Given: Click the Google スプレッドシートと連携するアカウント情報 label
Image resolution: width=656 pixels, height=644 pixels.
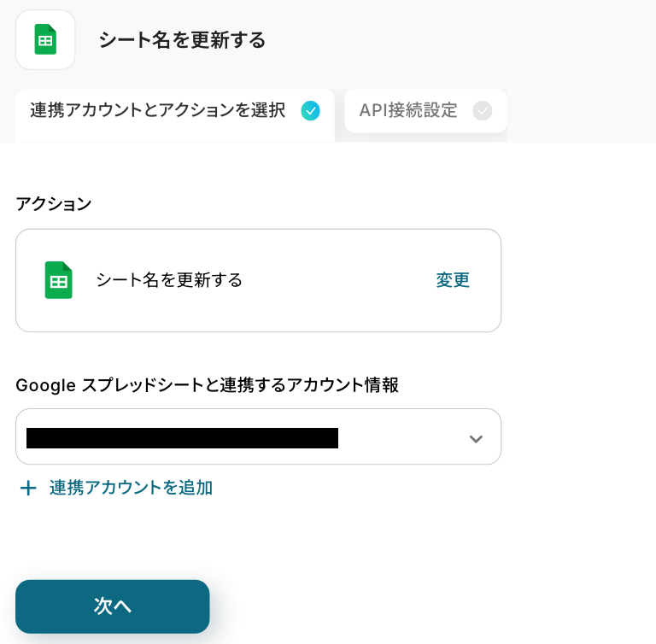Looking at the screenshot, I should tap(207, 385).
